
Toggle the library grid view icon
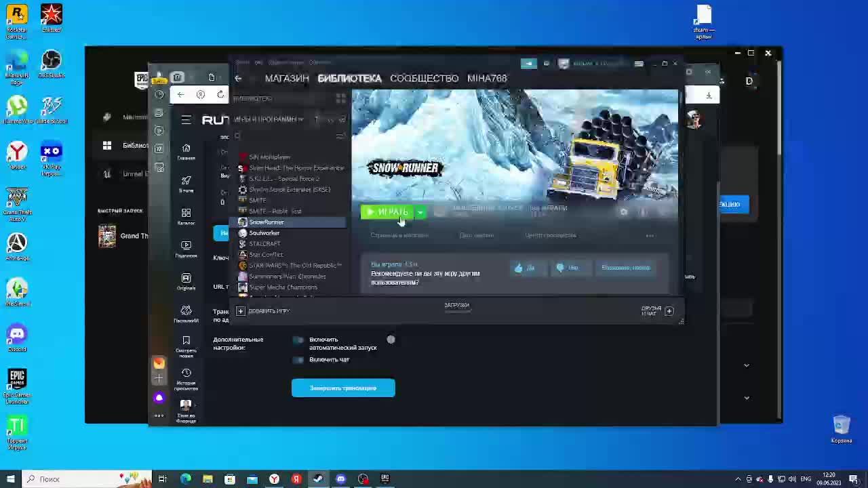[x=340, y=99]
